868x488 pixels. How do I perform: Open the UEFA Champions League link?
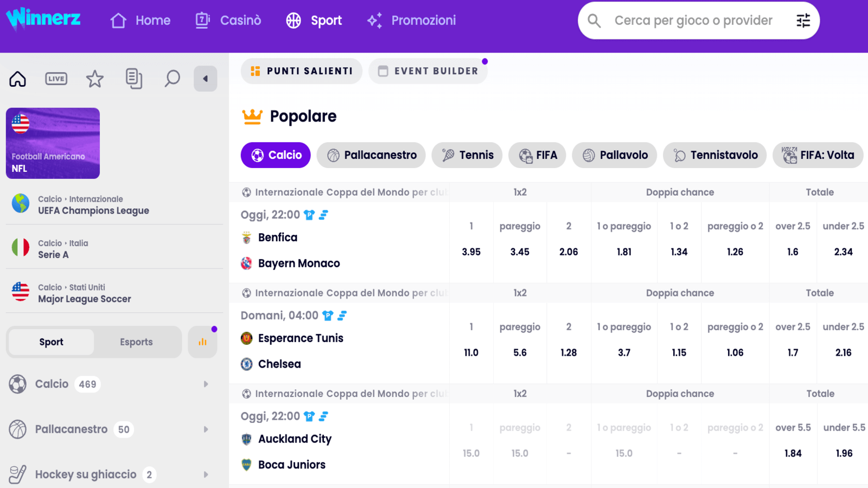coord(93,210)
